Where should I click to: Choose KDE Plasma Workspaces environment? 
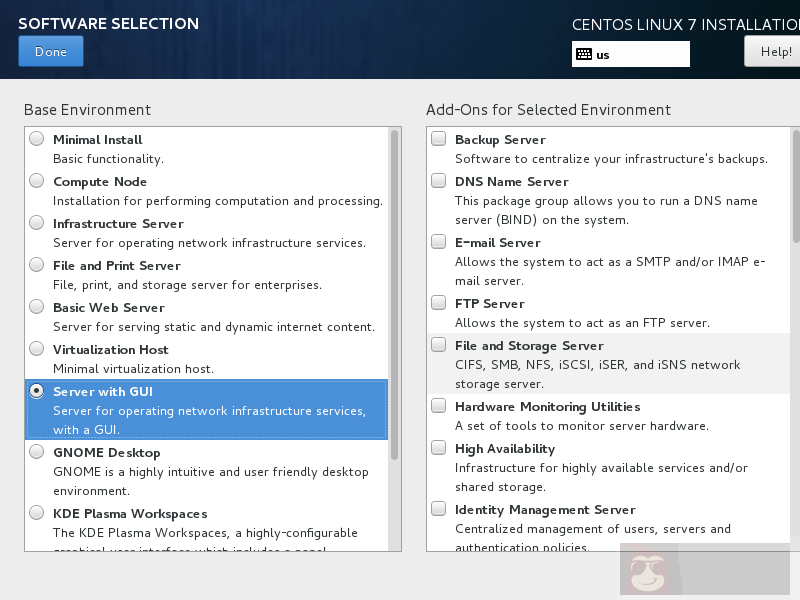(x=37, y=513)
